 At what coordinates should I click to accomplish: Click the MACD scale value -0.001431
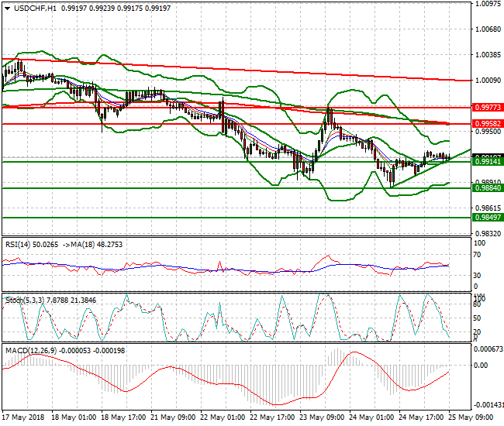(488, 405)
